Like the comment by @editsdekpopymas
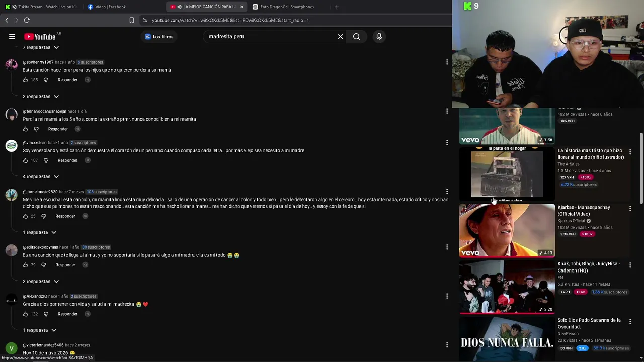644x362 pixels. point(25,265)
